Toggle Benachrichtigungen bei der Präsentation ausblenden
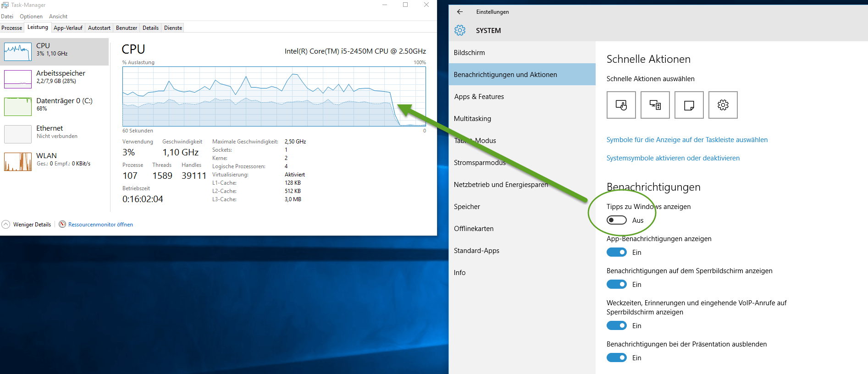The width and height of the screenshot is (868, 374). (616, 357)
